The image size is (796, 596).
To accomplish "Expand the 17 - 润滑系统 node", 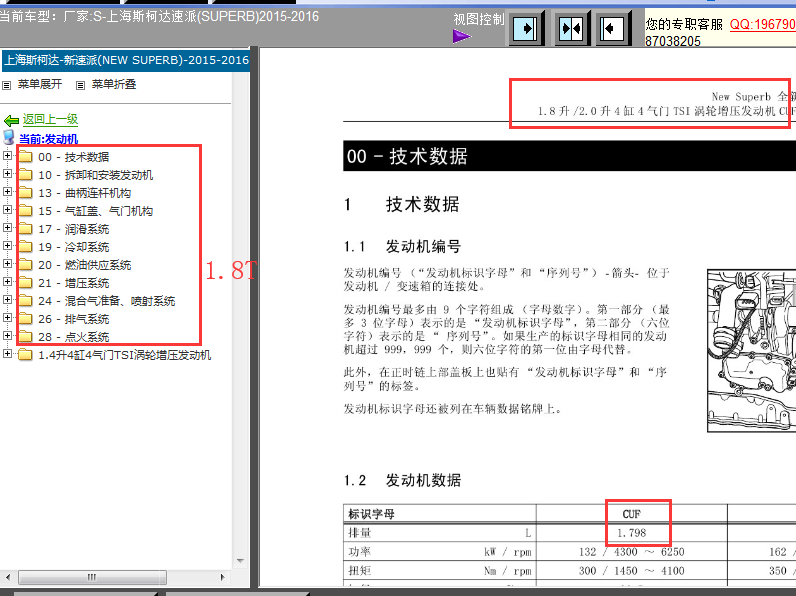I will click(x=7, y=227).
